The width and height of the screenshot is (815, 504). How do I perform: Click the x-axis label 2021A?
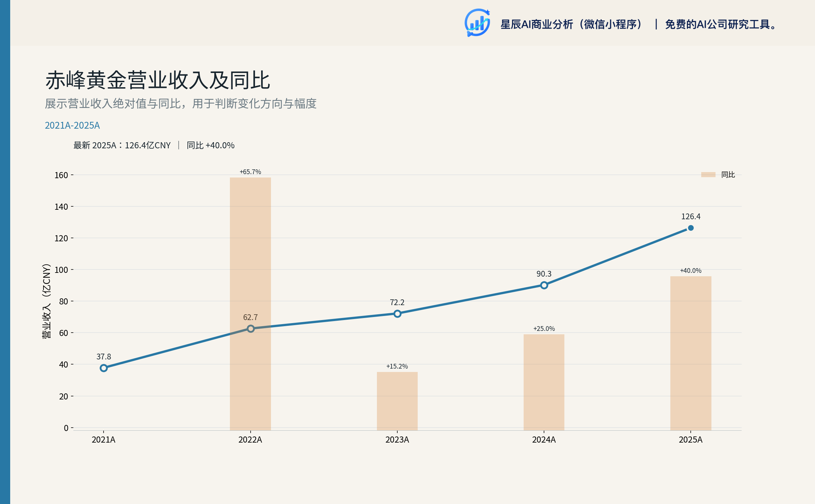click(x=104, y=440)
